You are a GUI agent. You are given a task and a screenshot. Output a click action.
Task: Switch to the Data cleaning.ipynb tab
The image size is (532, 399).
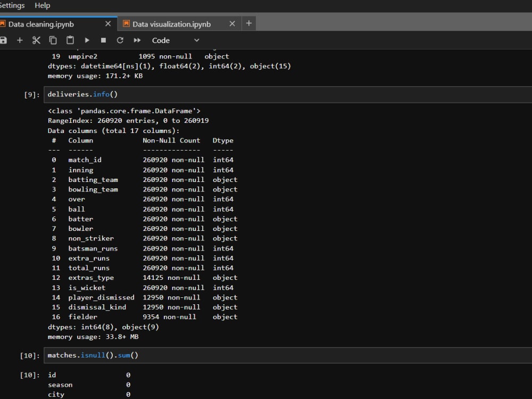click(41, 24)
